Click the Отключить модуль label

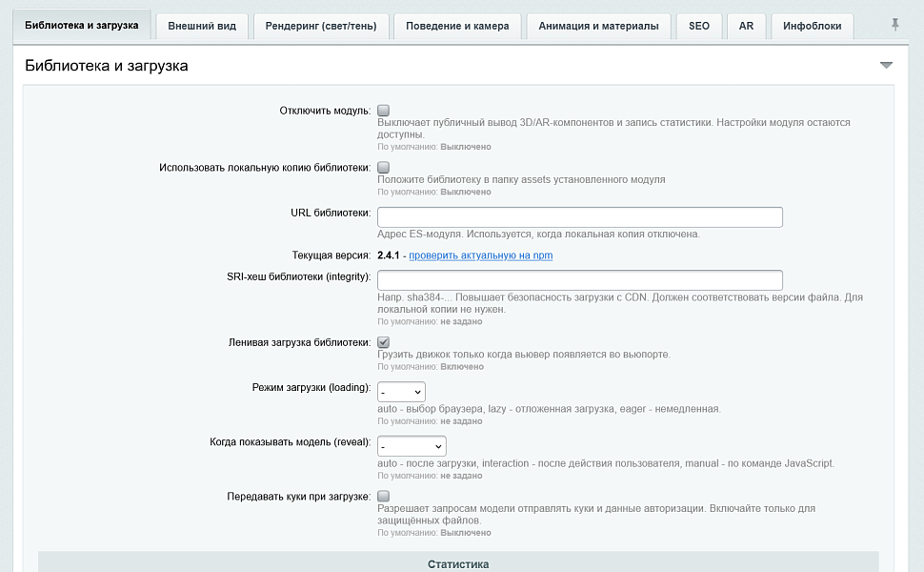click(325, 111)
